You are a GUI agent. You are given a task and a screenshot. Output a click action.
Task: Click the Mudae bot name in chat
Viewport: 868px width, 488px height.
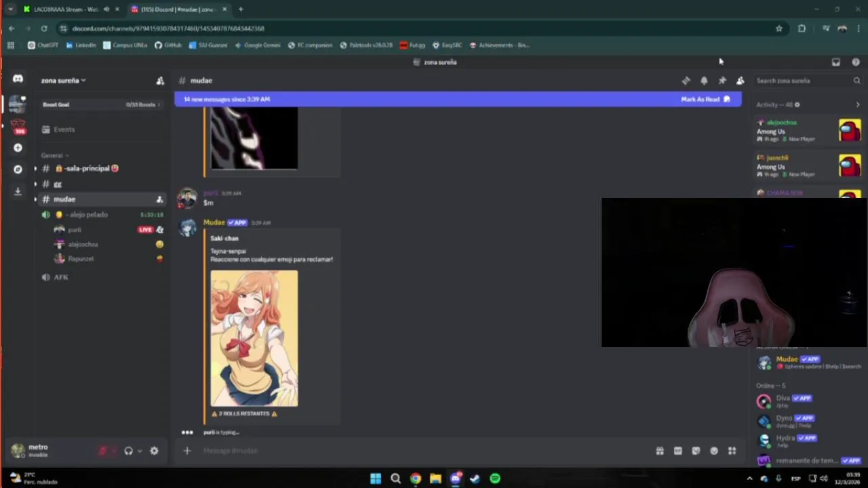[x=214, y=222]
